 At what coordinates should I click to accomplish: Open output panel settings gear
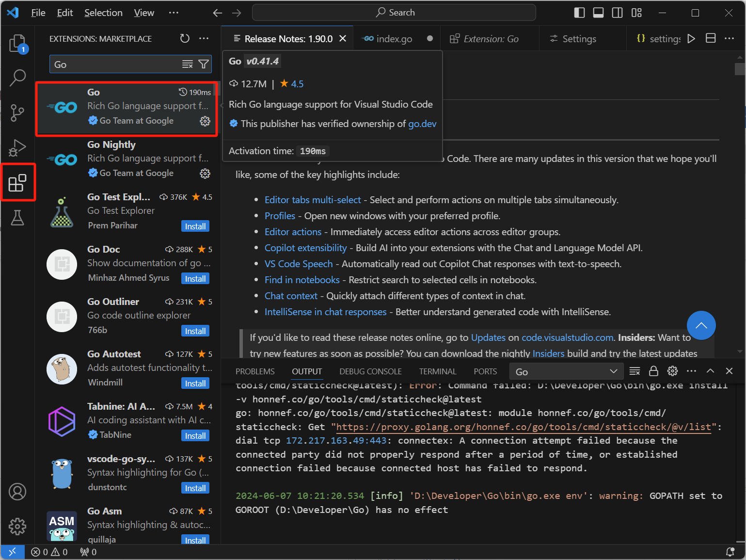(672, 371)
